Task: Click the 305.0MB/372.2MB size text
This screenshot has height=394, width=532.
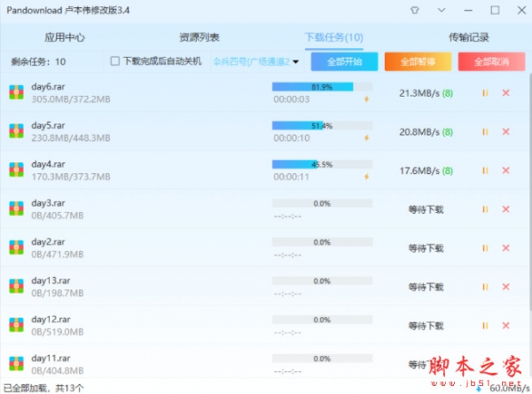Action: click(71, 99)
